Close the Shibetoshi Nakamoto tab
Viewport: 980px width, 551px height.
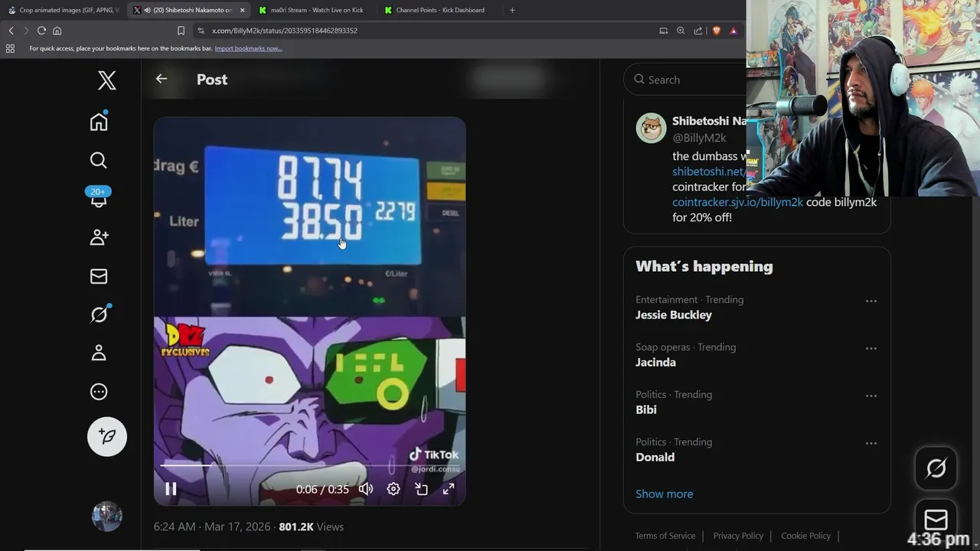[243, 10]
